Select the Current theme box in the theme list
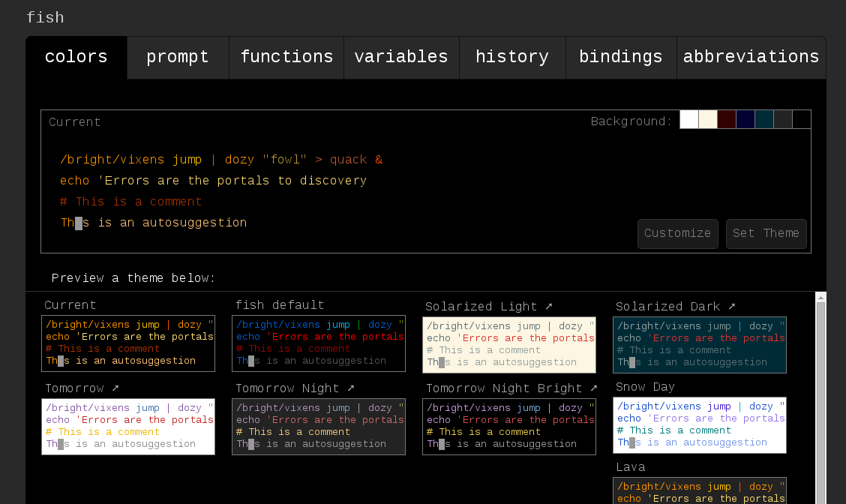The height and width of the screenshot is (504, 846). coord(128,343)
